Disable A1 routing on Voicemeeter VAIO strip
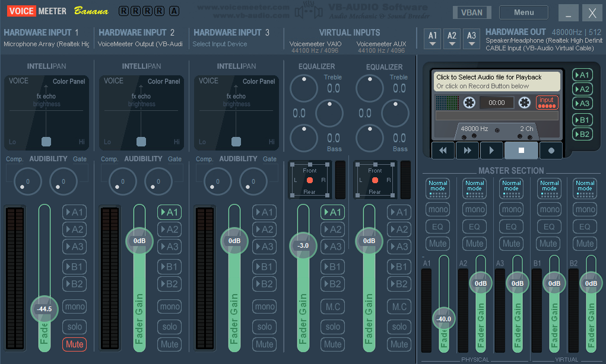Viewport: 606px width, 364px height. coord(332,212)
